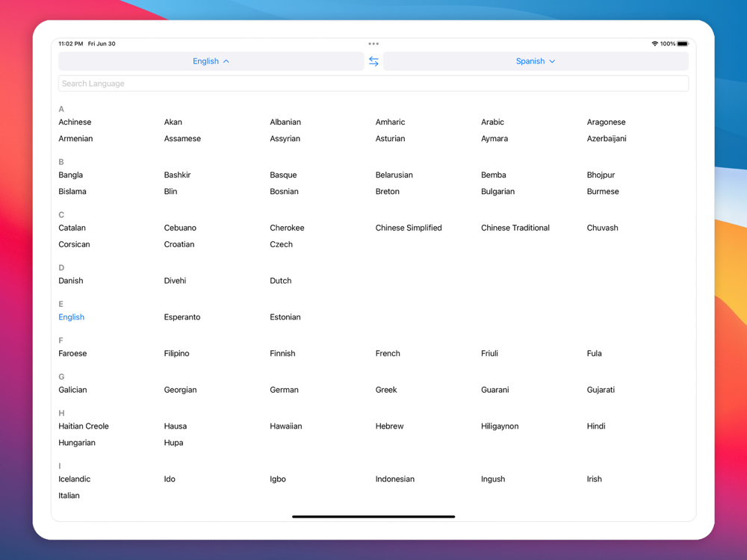Select Haitian Creole language
This screenshot has width=747, height=560.
coord(84,426)
